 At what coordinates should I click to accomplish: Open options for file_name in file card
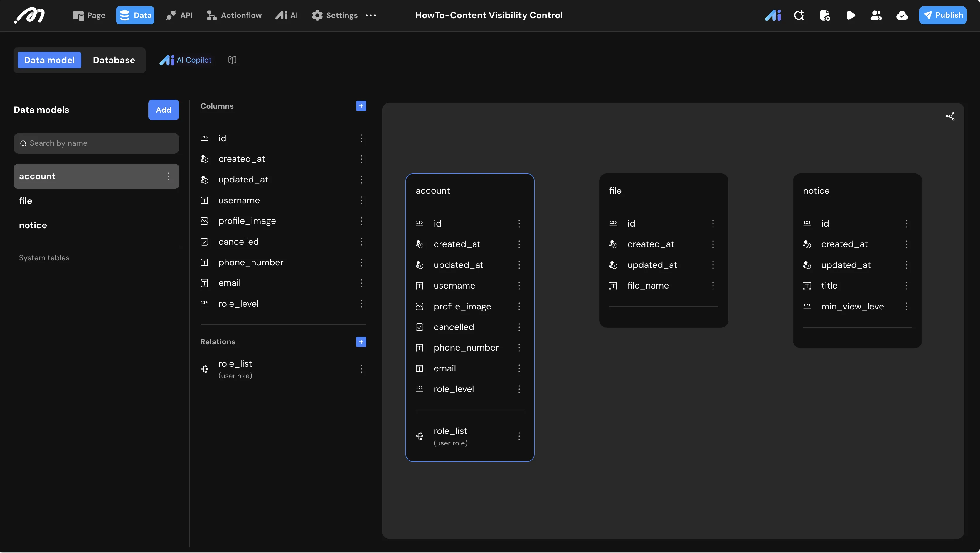(x=713, y=286)
